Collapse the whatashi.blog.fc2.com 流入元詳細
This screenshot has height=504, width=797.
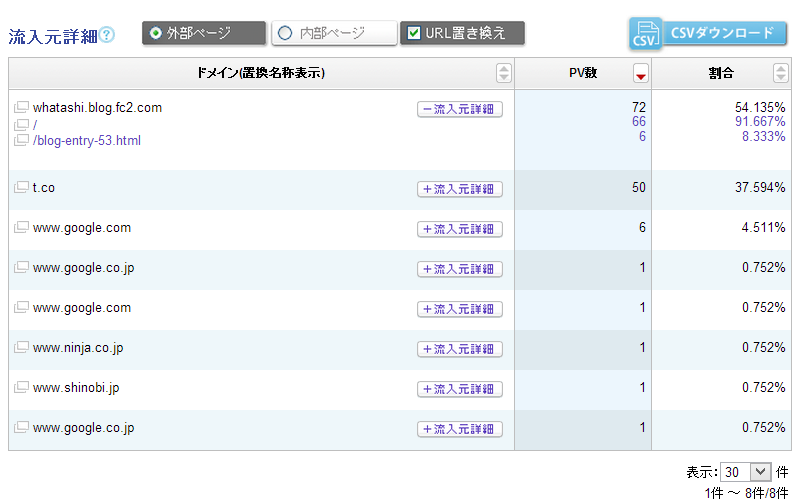tap(460, 109)
